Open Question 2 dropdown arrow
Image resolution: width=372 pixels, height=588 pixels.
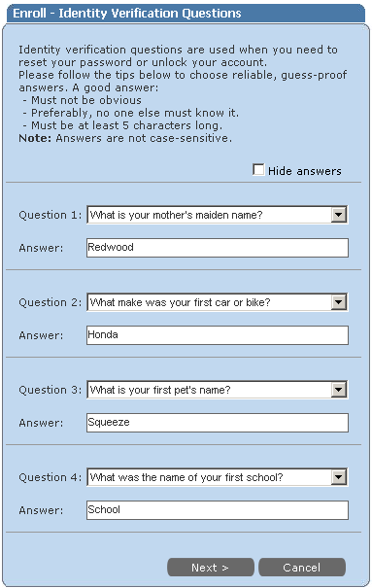point(339,302)
